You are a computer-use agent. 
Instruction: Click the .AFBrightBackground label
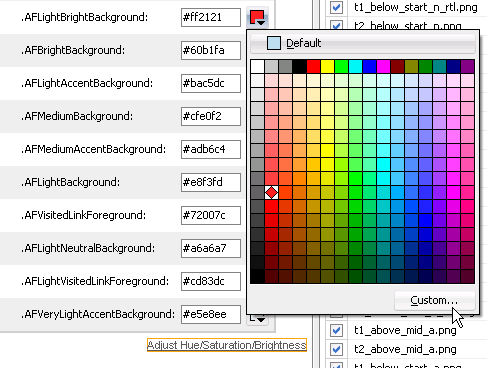point(73,50)
